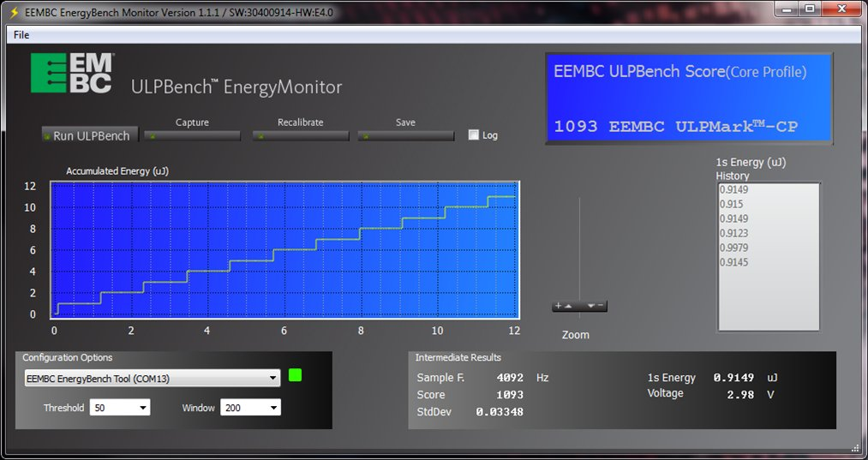Click the Voltage value 2.98

[740, 394]
